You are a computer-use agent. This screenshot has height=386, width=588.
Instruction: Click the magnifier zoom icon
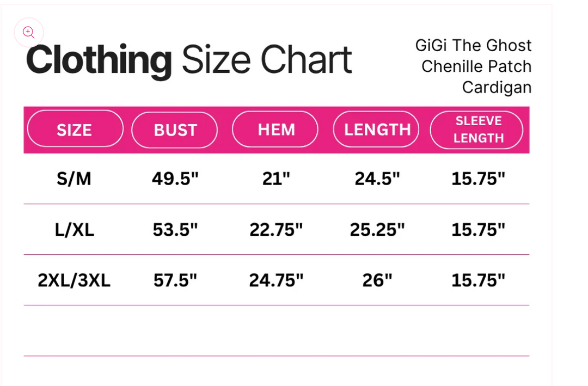(29, 32)
